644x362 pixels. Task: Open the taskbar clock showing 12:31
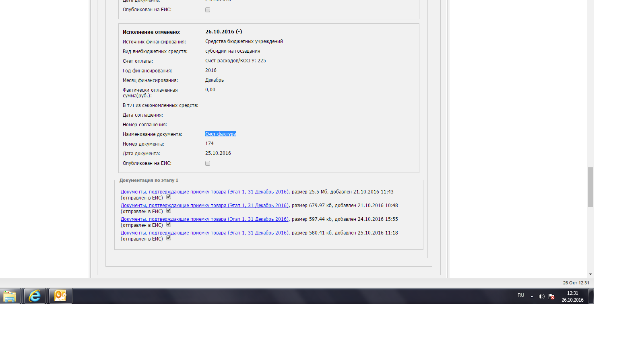pos(572,296)
